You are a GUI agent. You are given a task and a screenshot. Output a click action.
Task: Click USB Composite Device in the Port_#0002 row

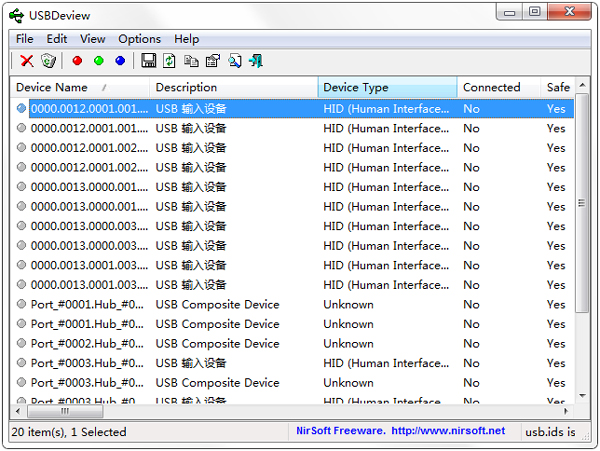pyautogui.click(x=217, y=344)
